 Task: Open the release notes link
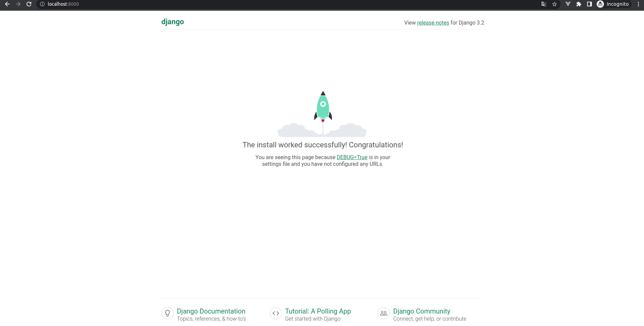tap(433, 23)
